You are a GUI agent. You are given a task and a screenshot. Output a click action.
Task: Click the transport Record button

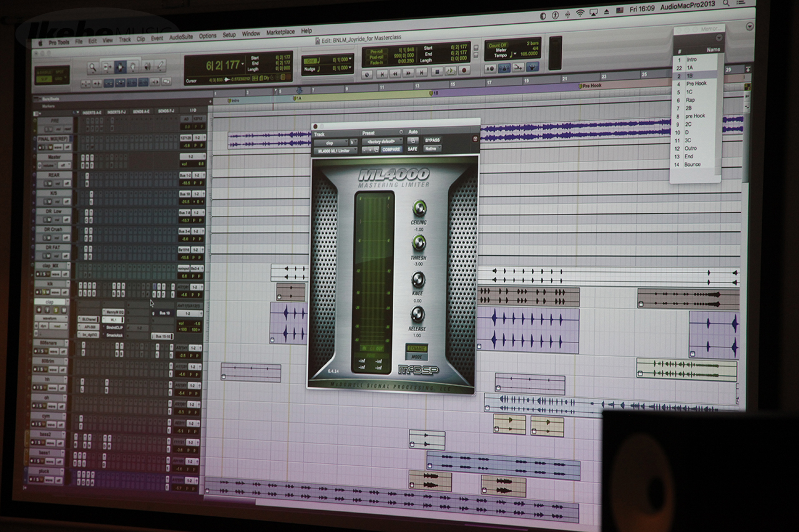(x=464, y=71)
